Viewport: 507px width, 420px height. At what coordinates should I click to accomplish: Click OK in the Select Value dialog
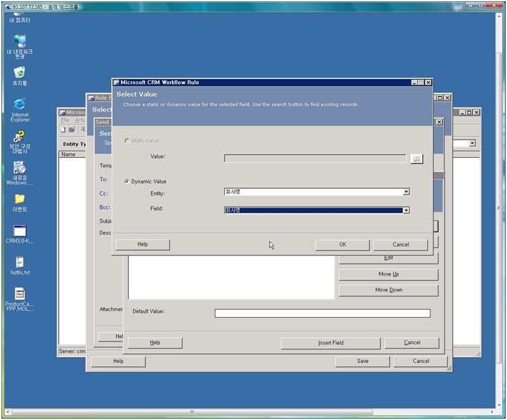point(342,245)
